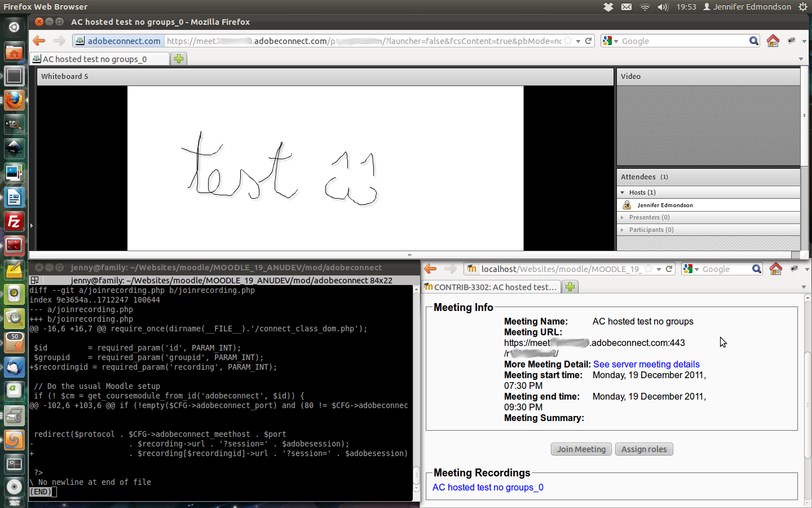Click the forward arrow in the Adobe Connect Firefox window
This screenshot has height=508, width=812.
point(59,41)
